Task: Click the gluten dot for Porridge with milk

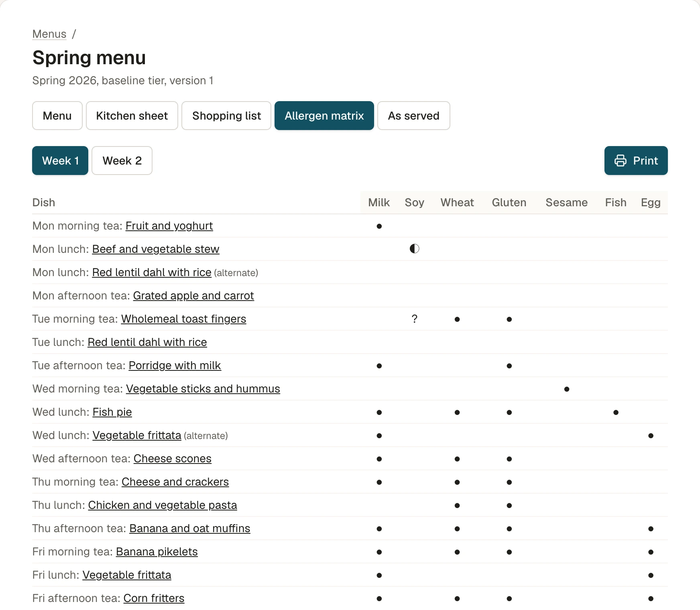Action: tap(509, 366)
